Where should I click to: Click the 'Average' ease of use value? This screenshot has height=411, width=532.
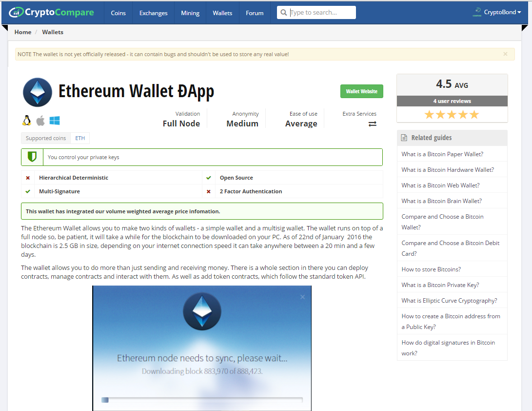301,124
